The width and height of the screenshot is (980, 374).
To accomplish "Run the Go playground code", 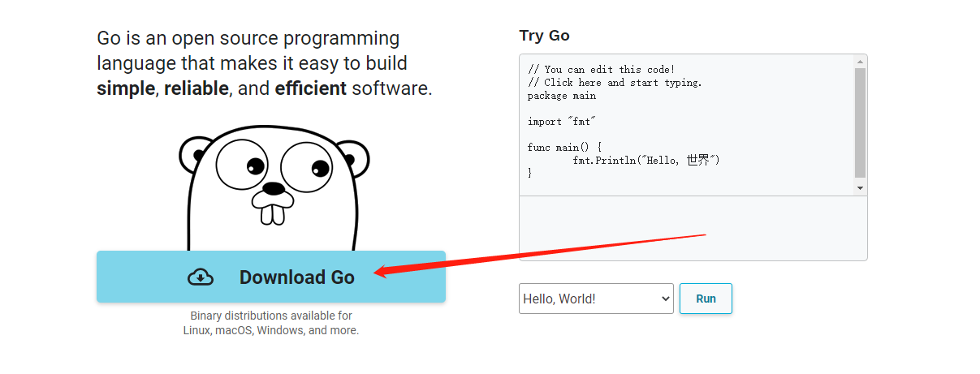I will point(706,299).
